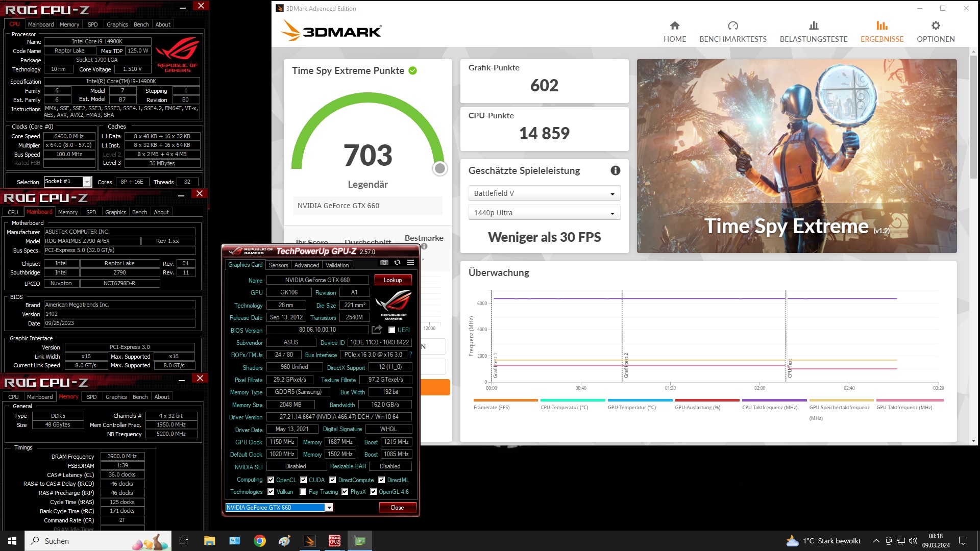
Task: Click the network icon in system tray
Action: coord(901,541)
